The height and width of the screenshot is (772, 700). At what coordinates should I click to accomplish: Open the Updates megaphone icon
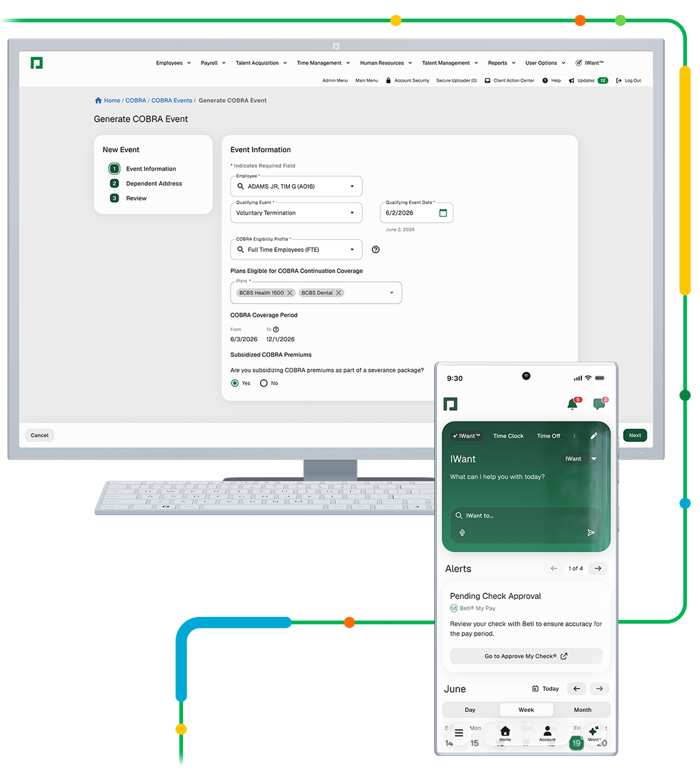click(x=572, y=81)
